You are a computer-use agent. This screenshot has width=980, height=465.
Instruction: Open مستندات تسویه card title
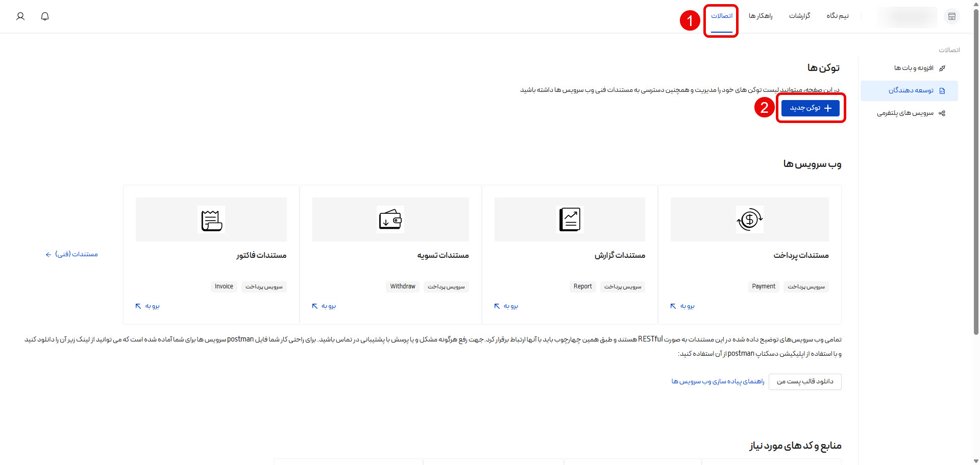pyautogui.click(x=443, y=255)
